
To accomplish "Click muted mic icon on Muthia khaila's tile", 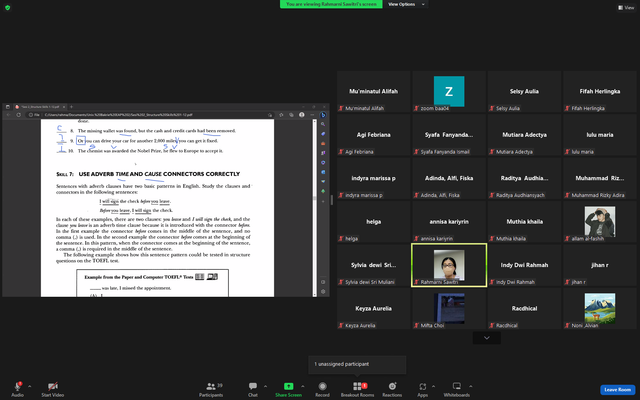I will tap(492, 239).
